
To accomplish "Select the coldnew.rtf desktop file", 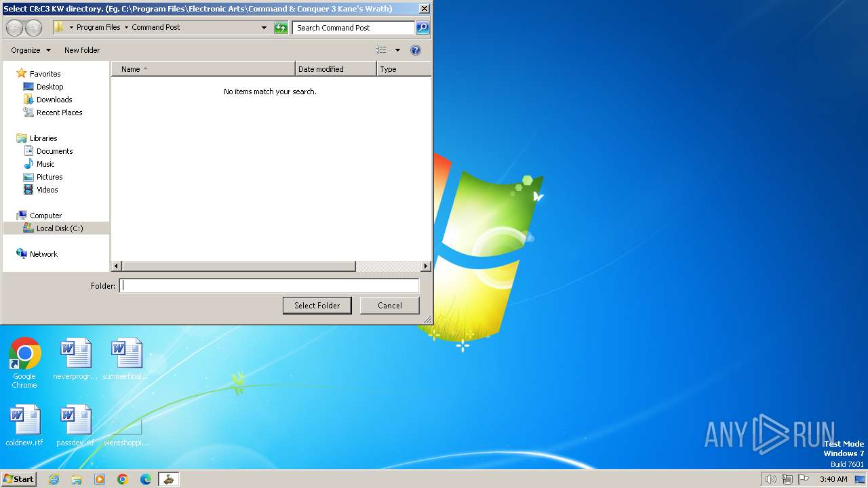I will [24, 426].
